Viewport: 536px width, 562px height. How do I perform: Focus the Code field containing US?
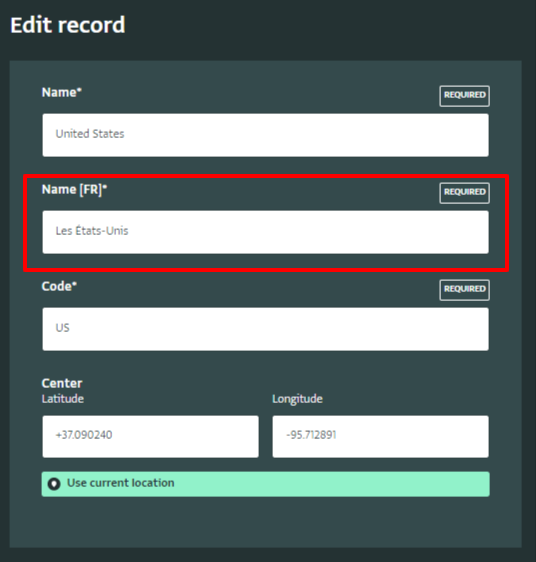[x=265, y=329]
